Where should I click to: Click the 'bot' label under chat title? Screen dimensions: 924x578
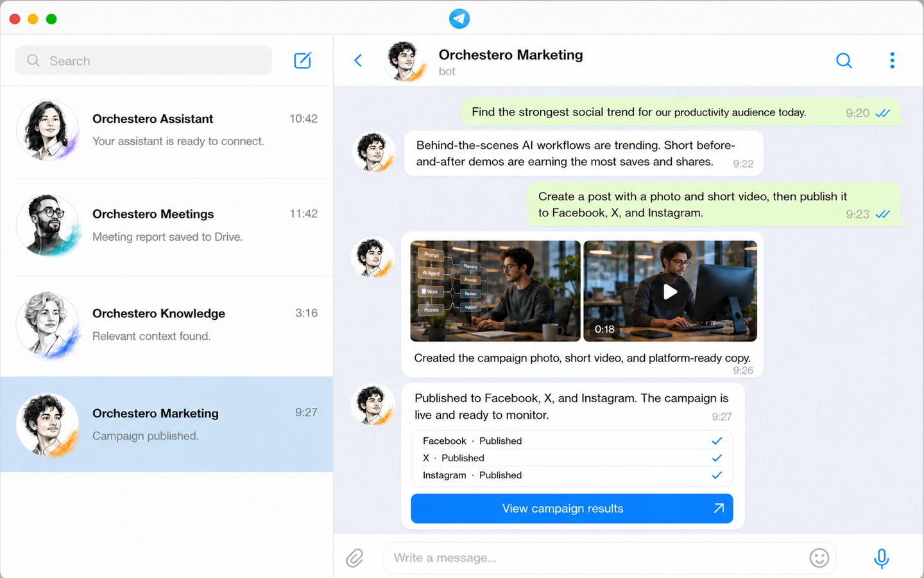coord(447,71)
